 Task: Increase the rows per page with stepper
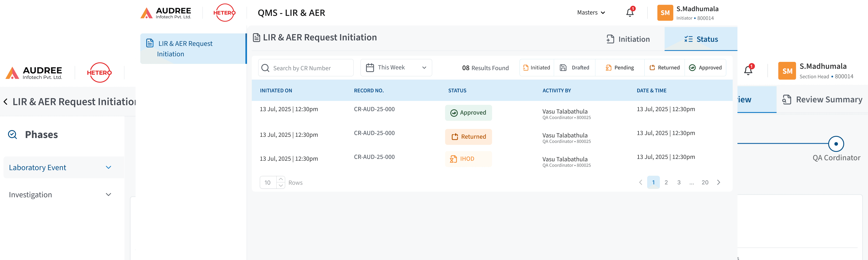[281, 179]
